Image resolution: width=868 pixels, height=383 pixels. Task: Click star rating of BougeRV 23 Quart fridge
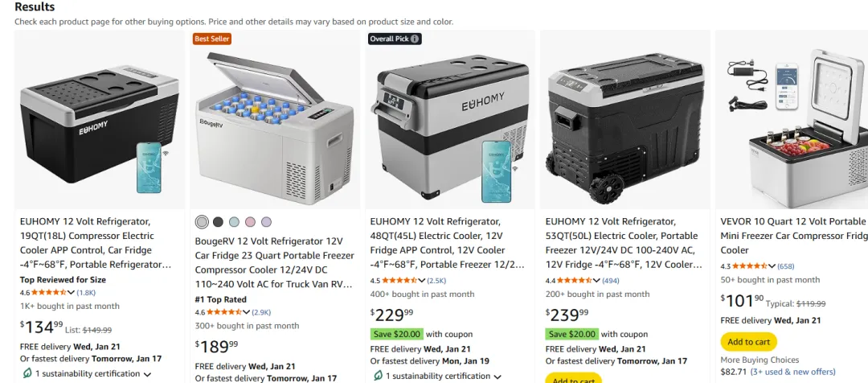coord(224,312)
